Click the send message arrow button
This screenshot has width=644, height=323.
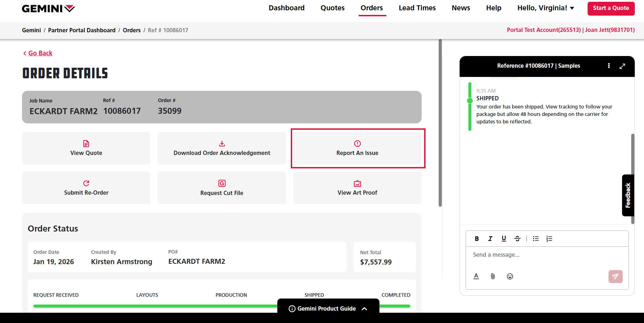(615, 276)
